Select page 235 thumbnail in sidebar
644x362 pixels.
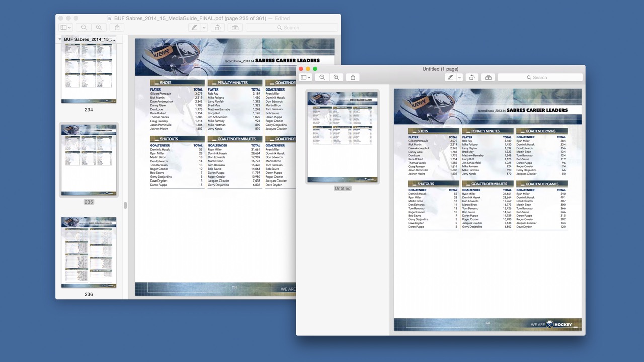[x=89, y=160]
